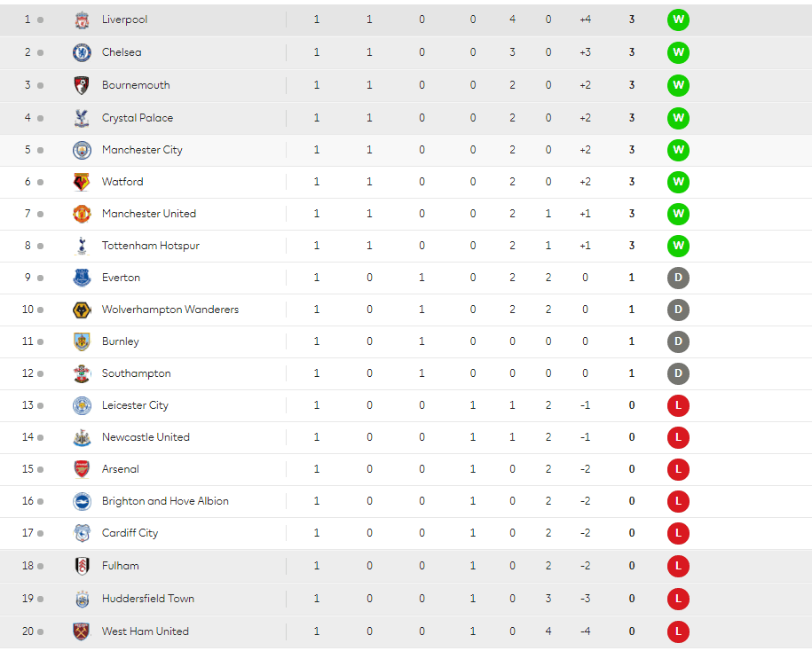Click the Manchester United crest icon

82,214
